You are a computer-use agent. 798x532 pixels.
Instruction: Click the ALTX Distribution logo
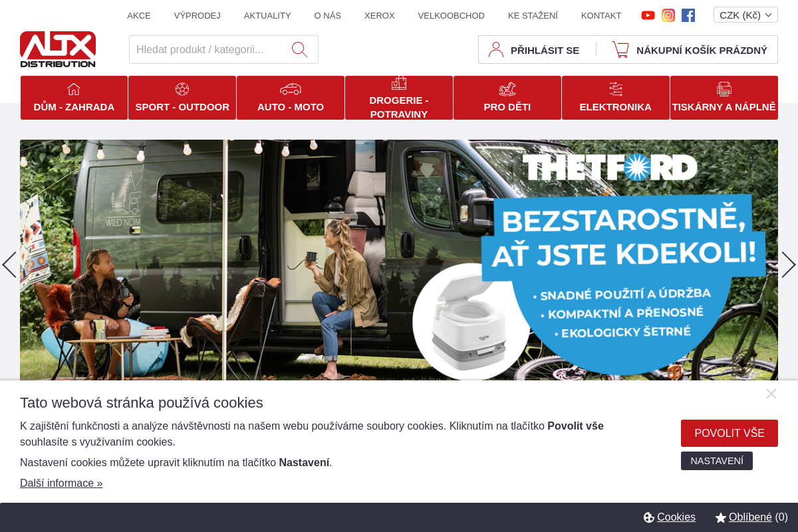(x=58, y=49)
